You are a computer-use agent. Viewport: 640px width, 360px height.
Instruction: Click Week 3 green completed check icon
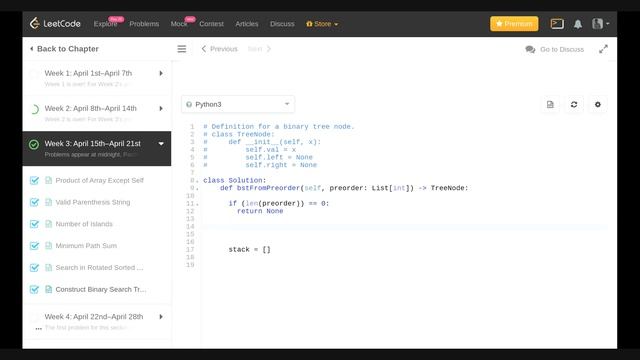click(x=34, y=144)
